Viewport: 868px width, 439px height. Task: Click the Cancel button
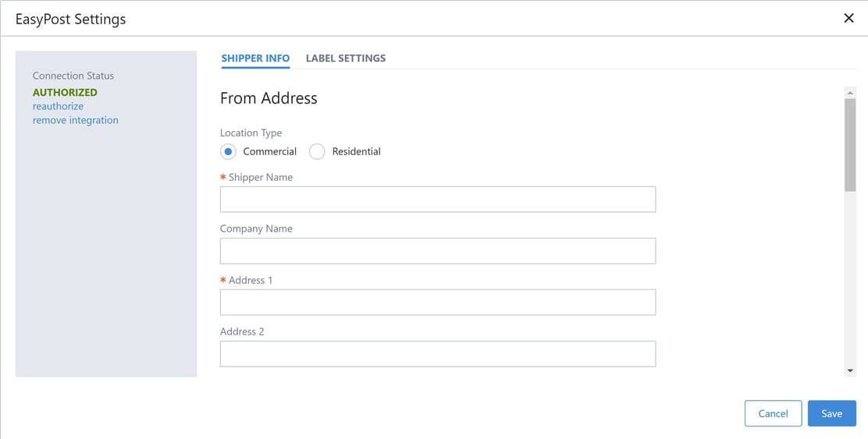[773, 413]
